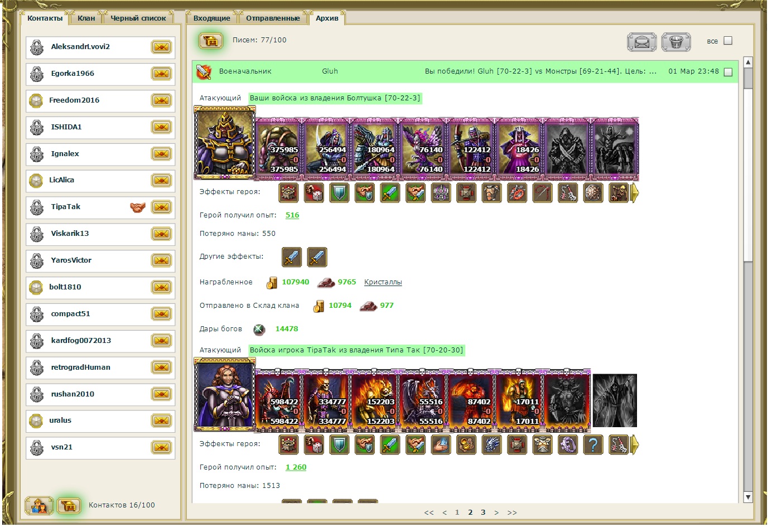Click unit card with count 375985
Screen dimensions: 772x532
point(279,148)
